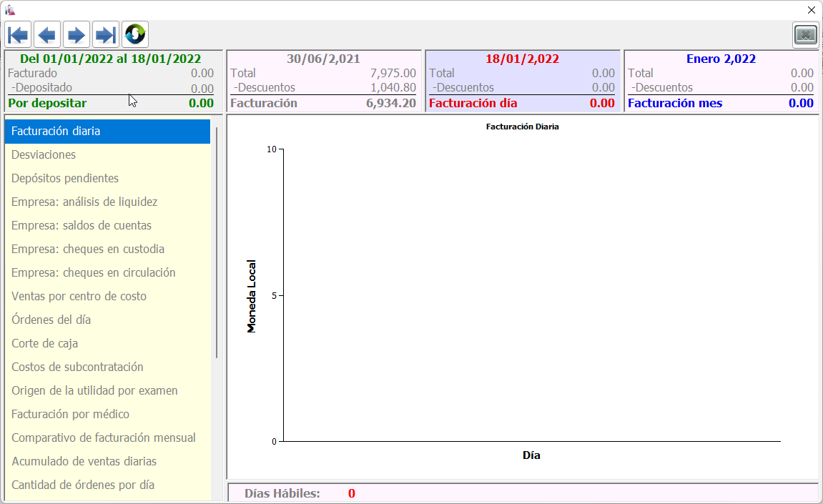Screen dimensions: 823x504
Task: Click the 18/01/2,022 daily billing panel
Action: [522, 81]
